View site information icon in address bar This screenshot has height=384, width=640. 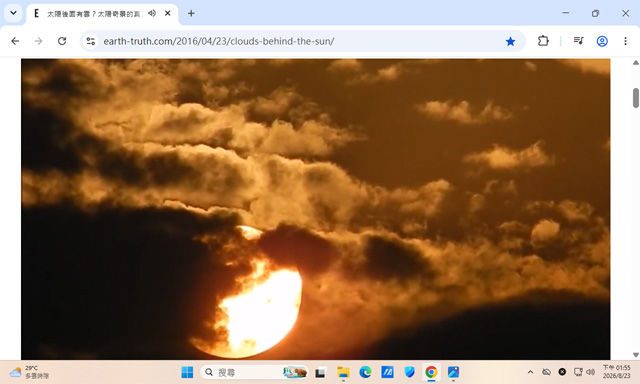pyautogui.click(x=91, y=41)
